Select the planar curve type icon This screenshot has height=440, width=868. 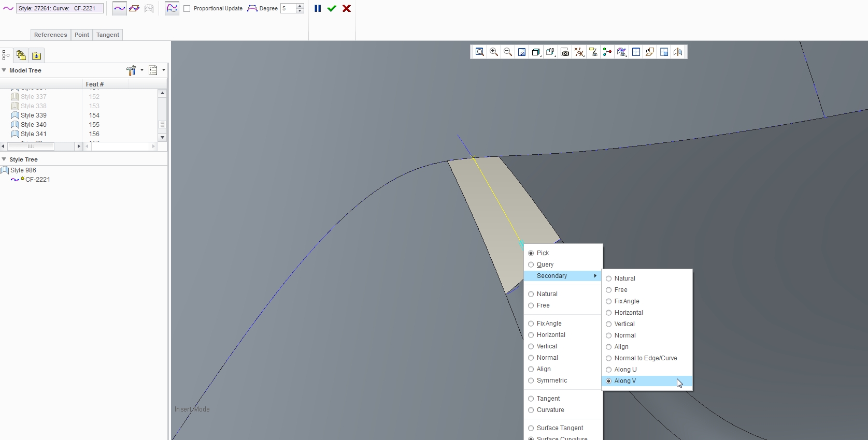point(134,8)
